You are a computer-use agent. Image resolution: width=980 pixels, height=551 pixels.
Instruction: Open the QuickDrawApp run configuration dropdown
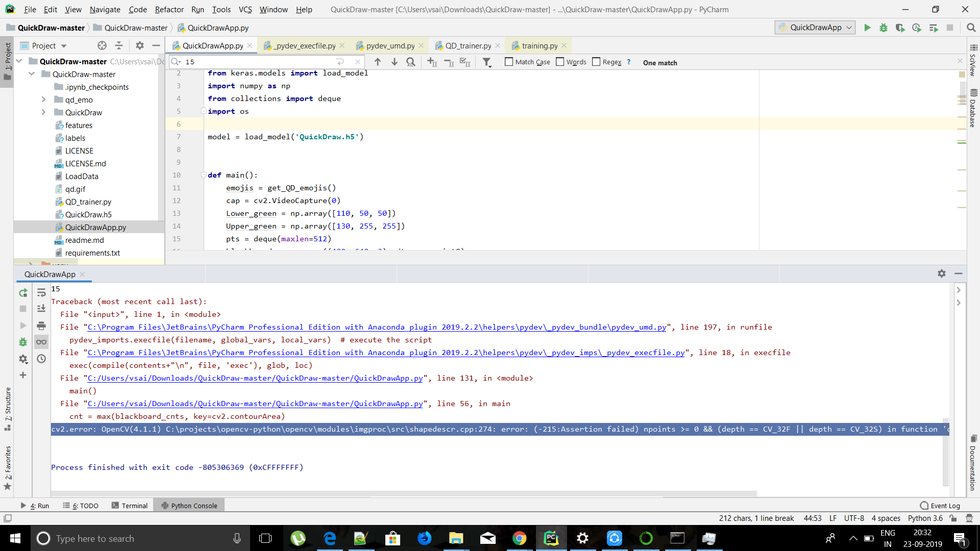tap(815, 28)
